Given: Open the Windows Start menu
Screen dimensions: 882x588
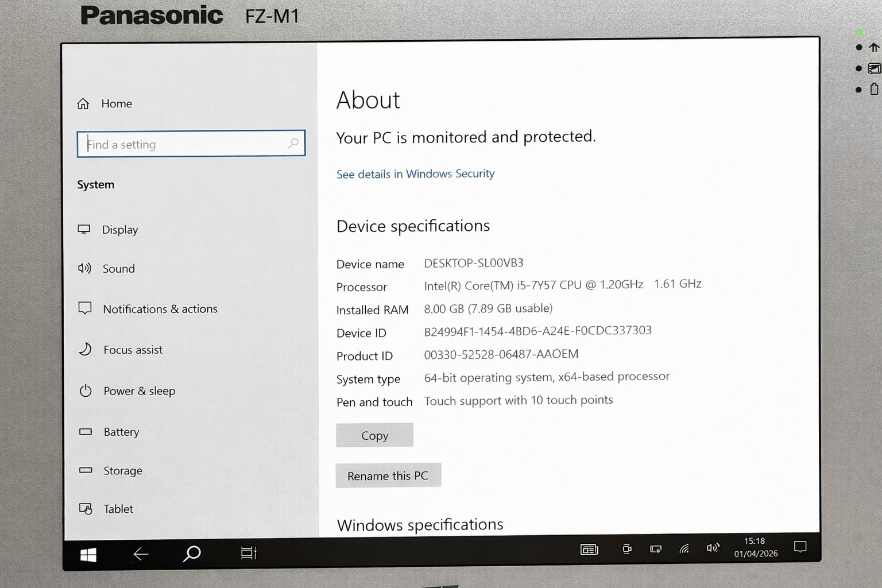Looking at the screenshot, I should pos(88,555).
